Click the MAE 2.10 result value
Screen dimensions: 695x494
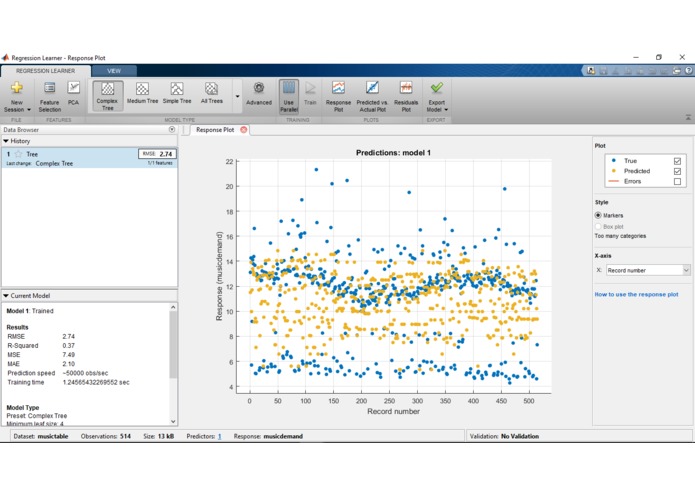coord(69,364)
